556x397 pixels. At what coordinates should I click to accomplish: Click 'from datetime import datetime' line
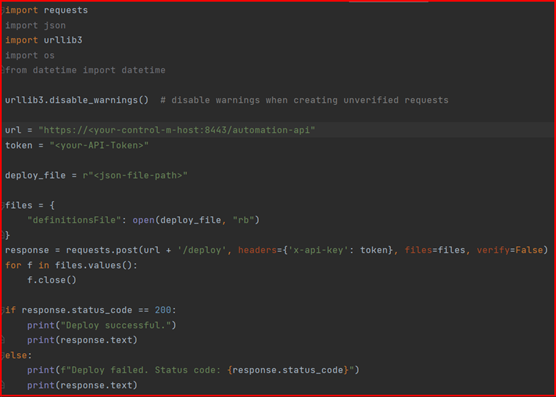(x=85, y=70)
